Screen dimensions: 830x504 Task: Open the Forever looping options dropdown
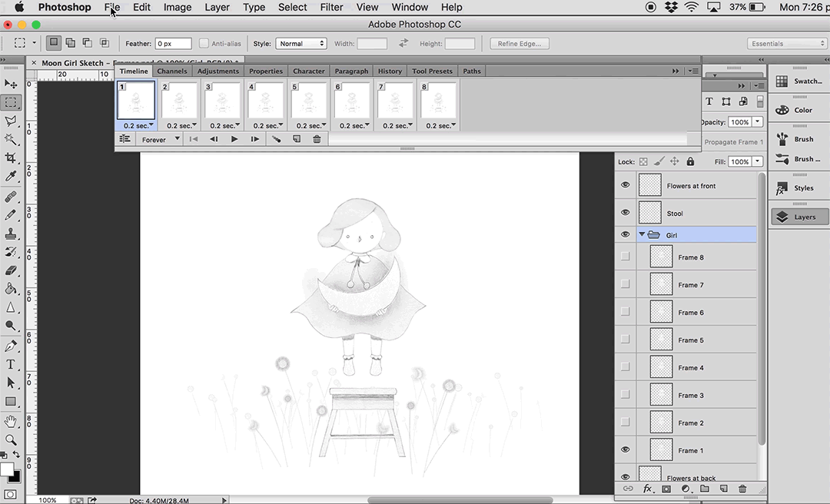point(160,139)
